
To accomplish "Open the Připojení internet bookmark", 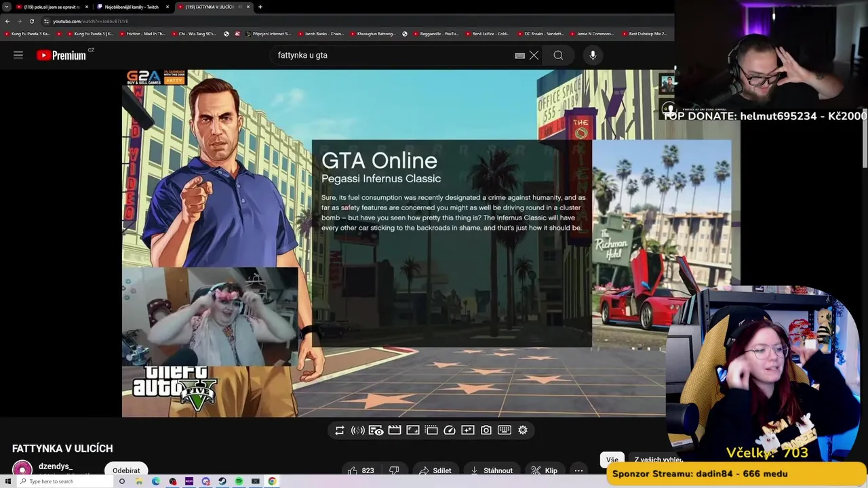I will pos(269,33).
